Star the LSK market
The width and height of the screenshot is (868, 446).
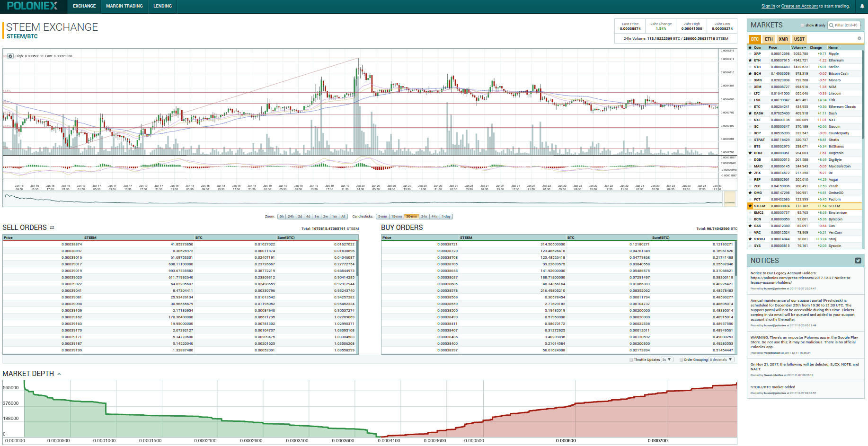tap(750, 100)
